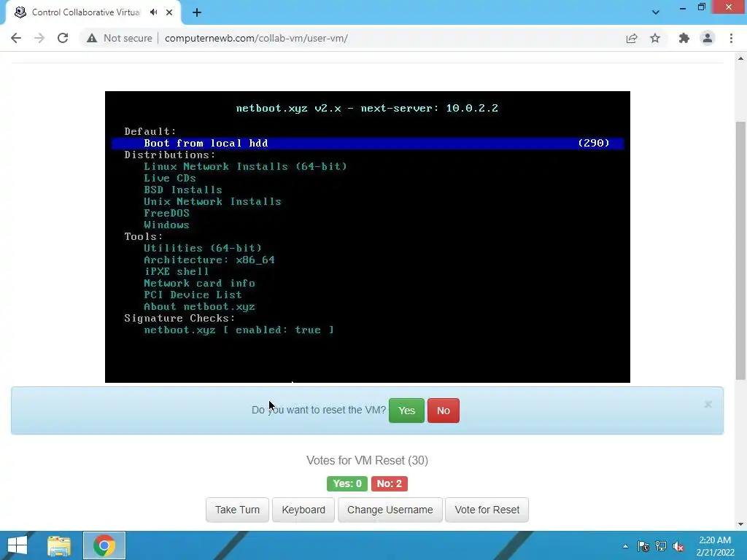The image size is (747, 560).
Task: Select About netboot.xyz entry
Action: pos(199,307)
